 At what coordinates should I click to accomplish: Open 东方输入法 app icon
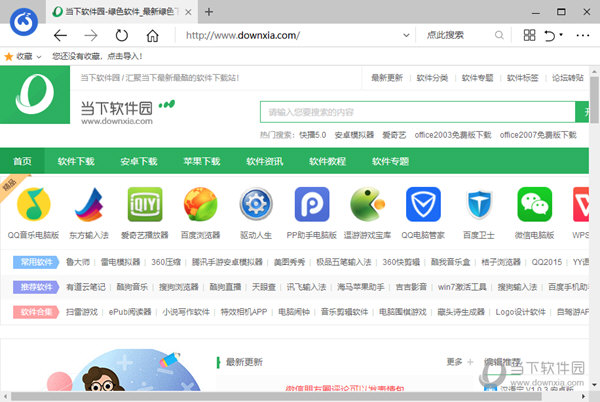tap(89, 204)
